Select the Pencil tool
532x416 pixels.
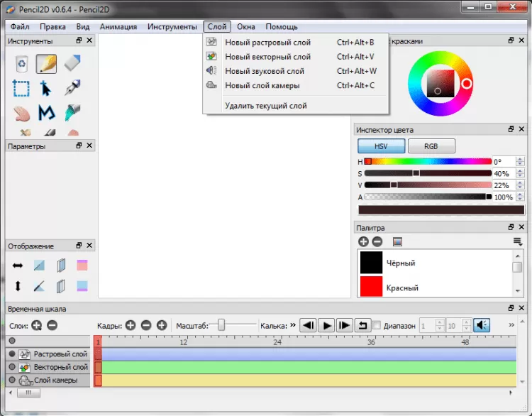(x=47, y=63)
